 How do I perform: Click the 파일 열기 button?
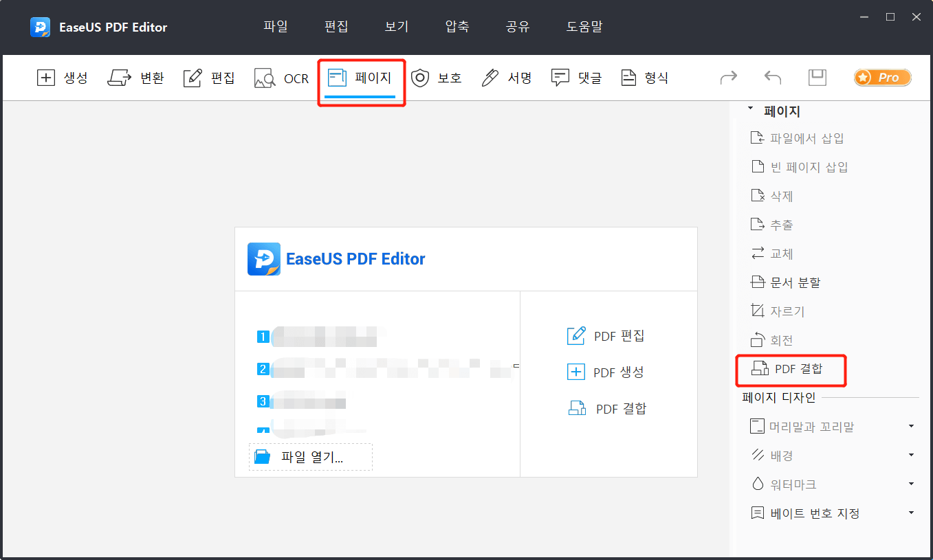(310, 456)
